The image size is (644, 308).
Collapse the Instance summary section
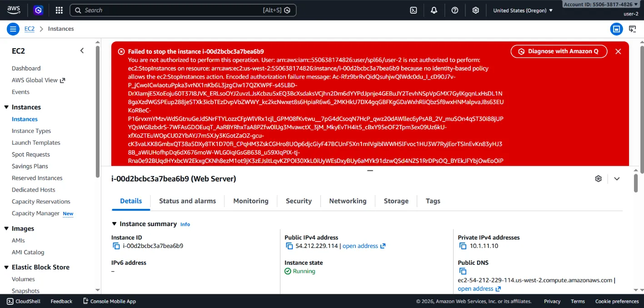[x=114, y=224]
